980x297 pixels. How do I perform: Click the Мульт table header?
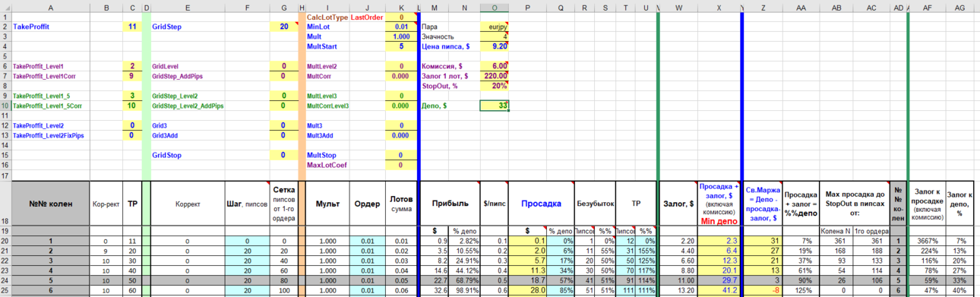tap(327, 204)
